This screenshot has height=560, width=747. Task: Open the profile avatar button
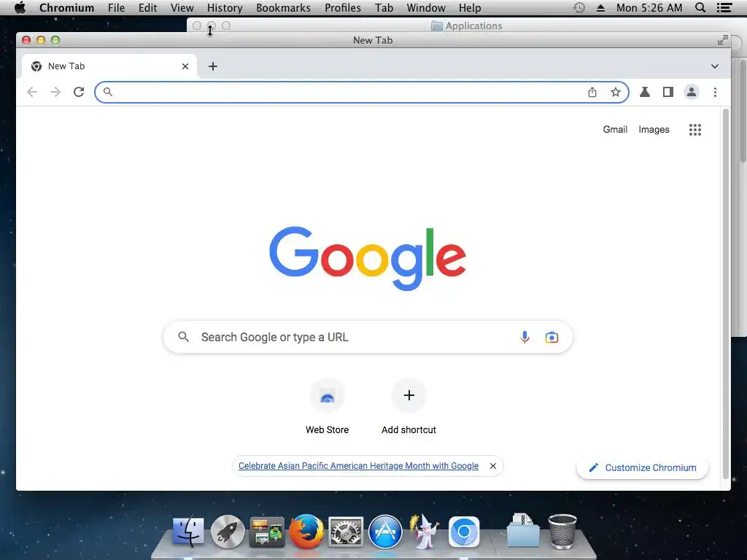(x=692, y=92)
